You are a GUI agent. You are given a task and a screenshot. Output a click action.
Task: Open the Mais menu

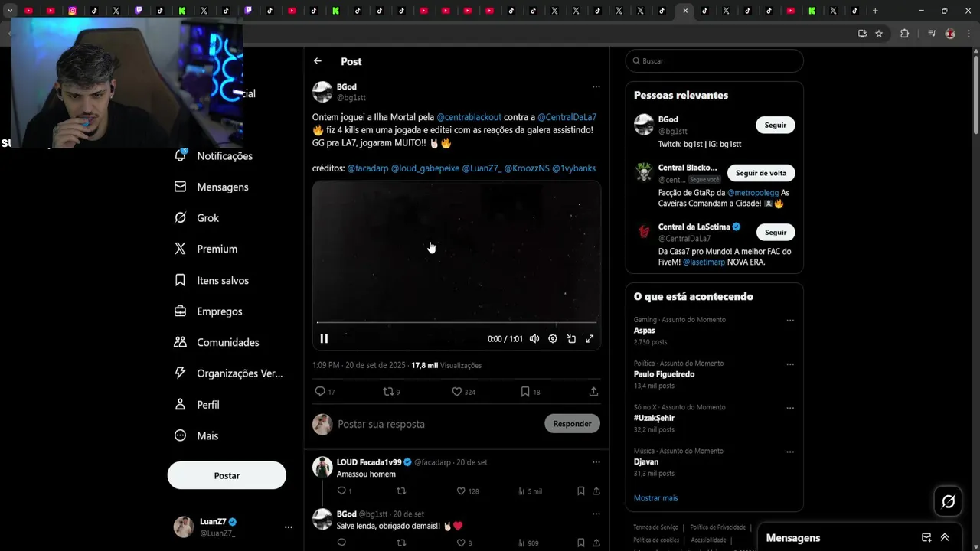click(x=197, y=435)
